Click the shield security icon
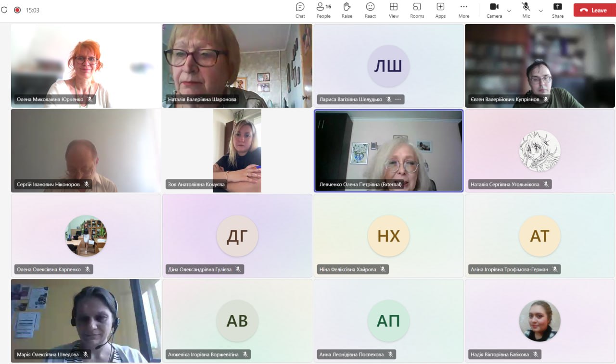Screen dimensions: 616x364 tap(4, 10)
